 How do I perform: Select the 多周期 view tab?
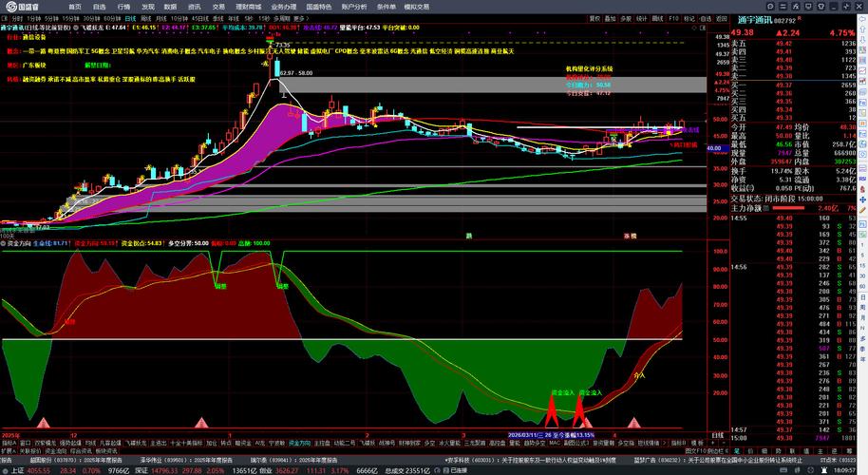click(281, 18)
